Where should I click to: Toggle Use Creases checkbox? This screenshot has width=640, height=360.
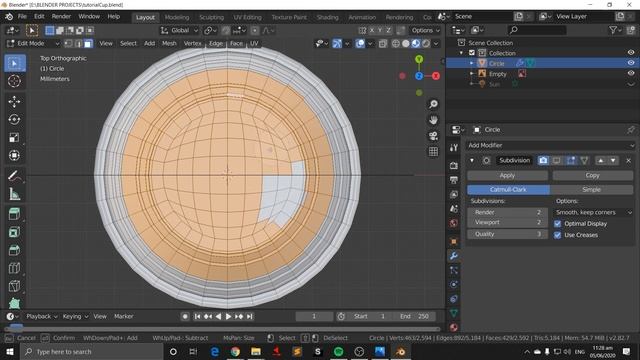click(x=558, y=235)
